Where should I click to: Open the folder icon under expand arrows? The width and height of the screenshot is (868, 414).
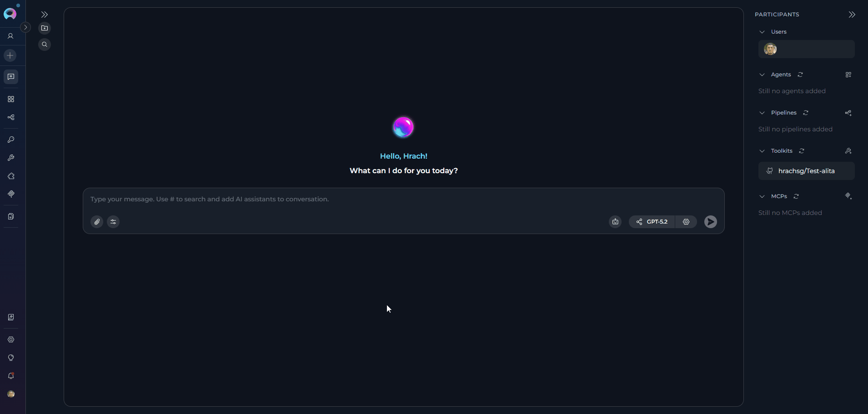click(45, 28)
